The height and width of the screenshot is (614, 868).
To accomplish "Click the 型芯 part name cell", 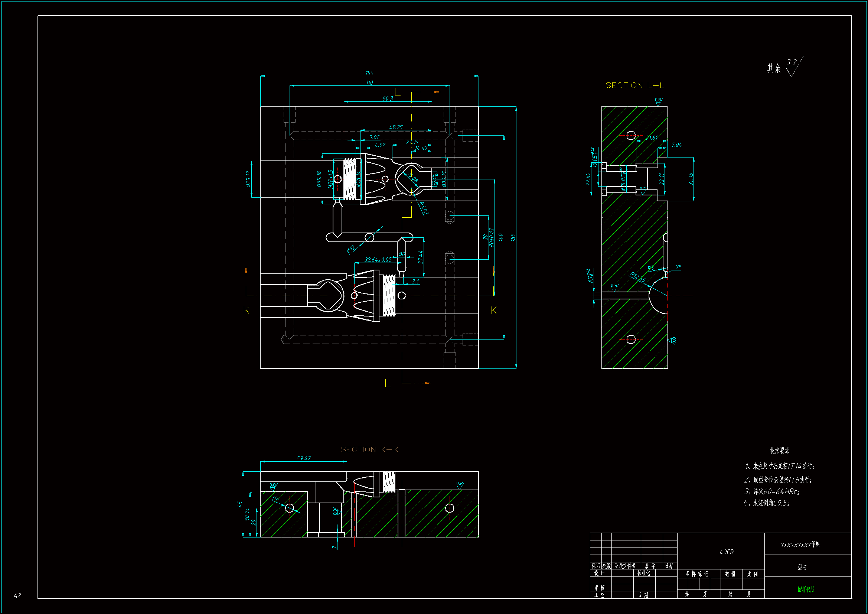I will [x=802, y=567].
